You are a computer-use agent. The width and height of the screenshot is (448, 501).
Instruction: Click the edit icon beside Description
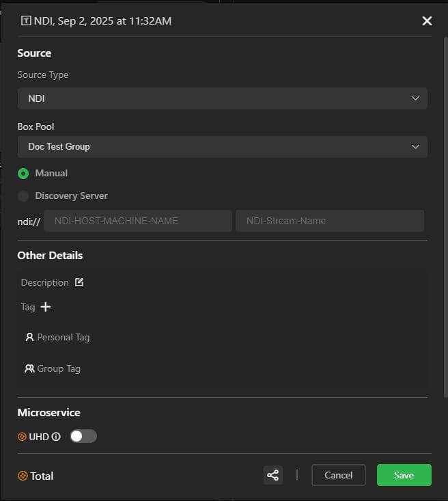coord(79,282)
